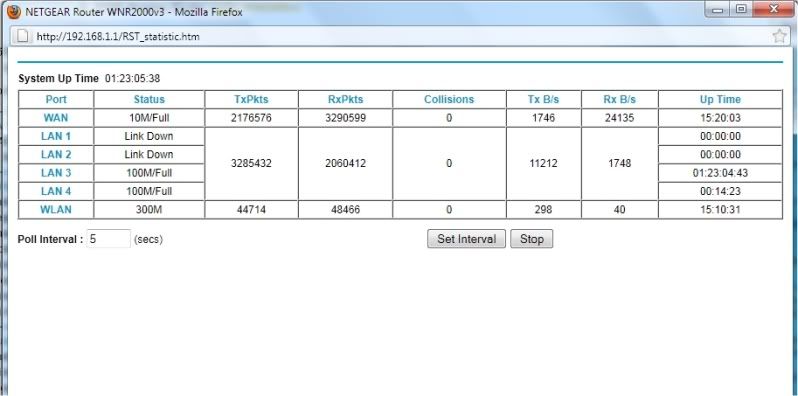The width and height of the screenshot is (798, 396).
Task: Select the address bar URL text
Action: click(x=118, y=37)
